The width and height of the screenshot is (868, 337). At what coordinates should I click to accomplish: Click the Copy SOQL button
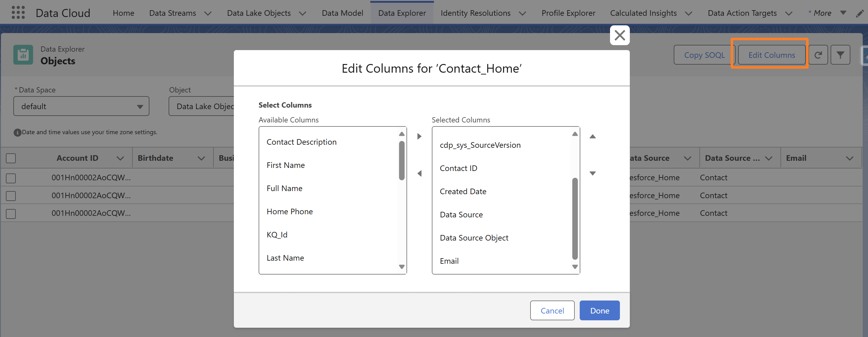(x=704, y=55)
